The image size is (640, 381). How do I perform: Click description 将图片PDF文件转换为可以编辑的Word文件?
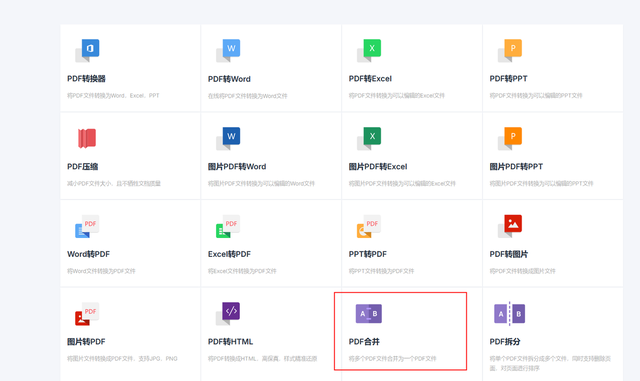click(261, 183)
